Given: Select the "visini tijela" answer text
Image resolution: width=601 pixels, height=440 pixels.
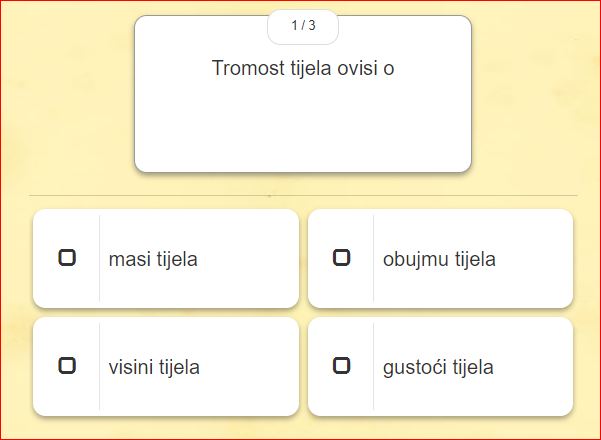Looking at the screenshot, I should 154,367.
